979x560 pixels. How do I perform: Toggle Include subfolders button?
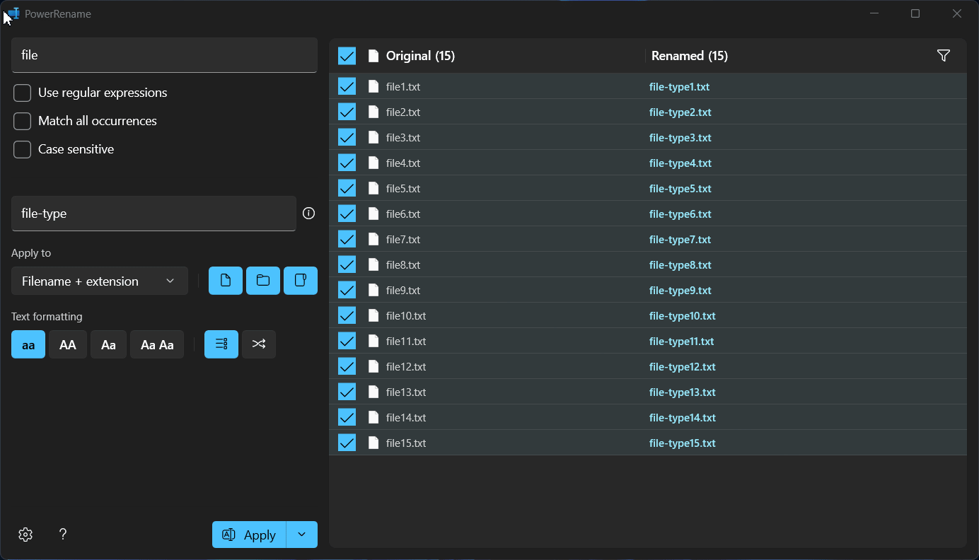(301, 281)
